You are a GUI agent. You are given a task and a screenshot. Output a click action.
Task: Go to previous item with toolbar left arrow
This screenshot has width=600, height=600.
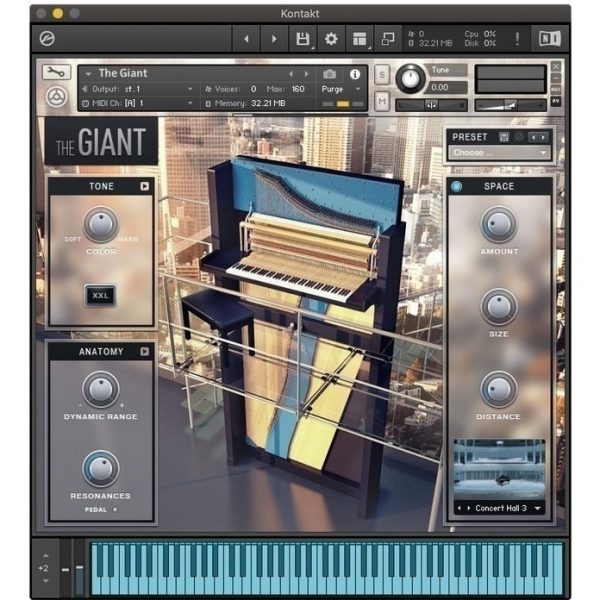pos(246,39)
